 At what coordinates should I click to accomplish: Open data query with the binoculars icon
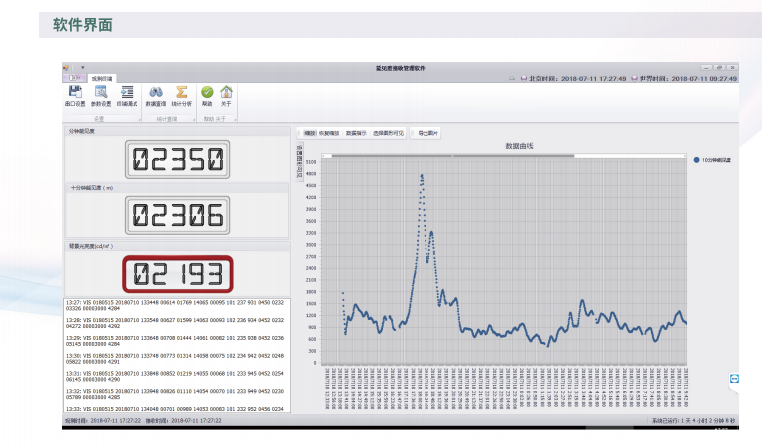click(156, 96)
